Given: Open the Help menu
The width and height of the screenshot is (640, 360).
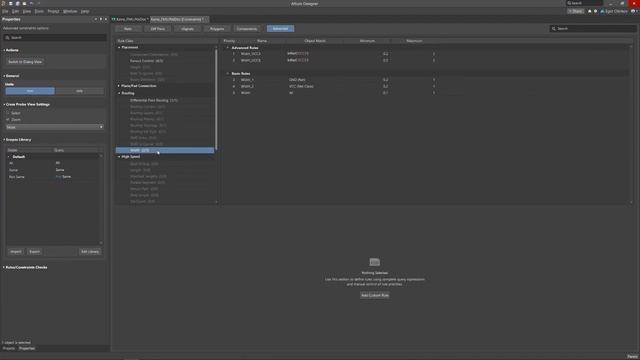Looking at the screenshot, I should click(x=84, y=11).
